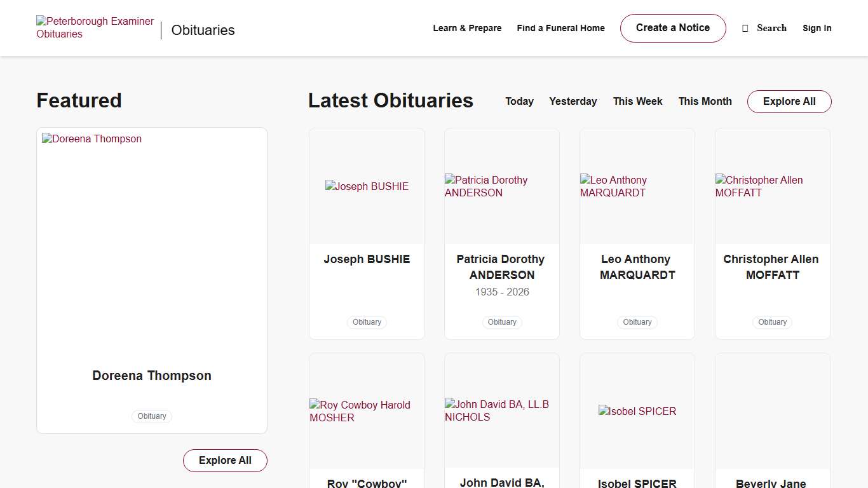This screenshot has height=488, width=868.
Task: Open Roy Cowboy Harold MOSHER thumbnail
Action: [367, 411]
